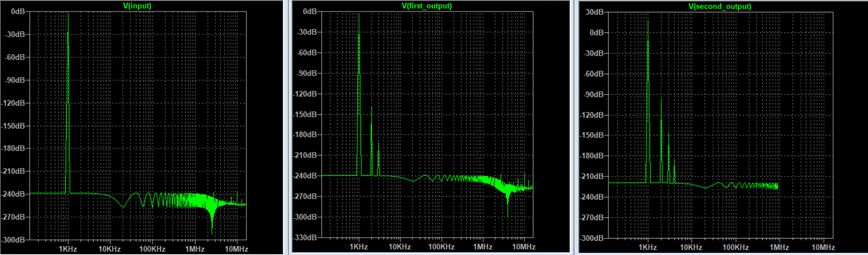Click 0dB axis label in V(first_output) plot
868x255 pixels.
[310, 11]
